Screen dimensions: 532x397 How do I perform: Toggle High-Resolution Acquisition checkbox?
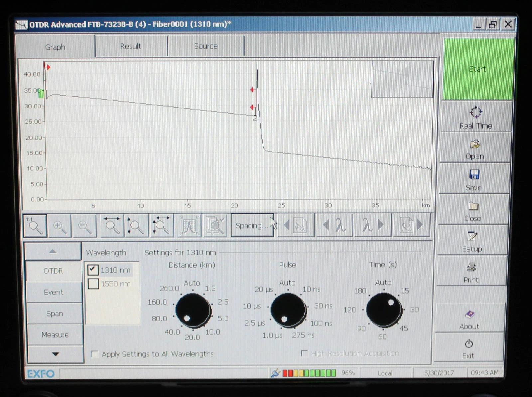[x=304, y=353]
